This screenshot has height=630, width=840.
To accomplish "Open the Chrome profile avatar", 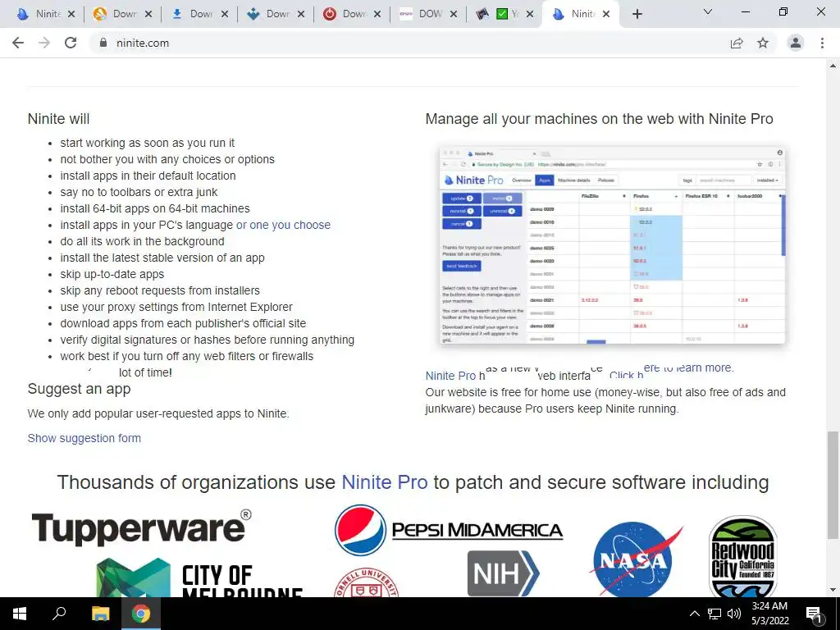I will (x=796, y=43).
